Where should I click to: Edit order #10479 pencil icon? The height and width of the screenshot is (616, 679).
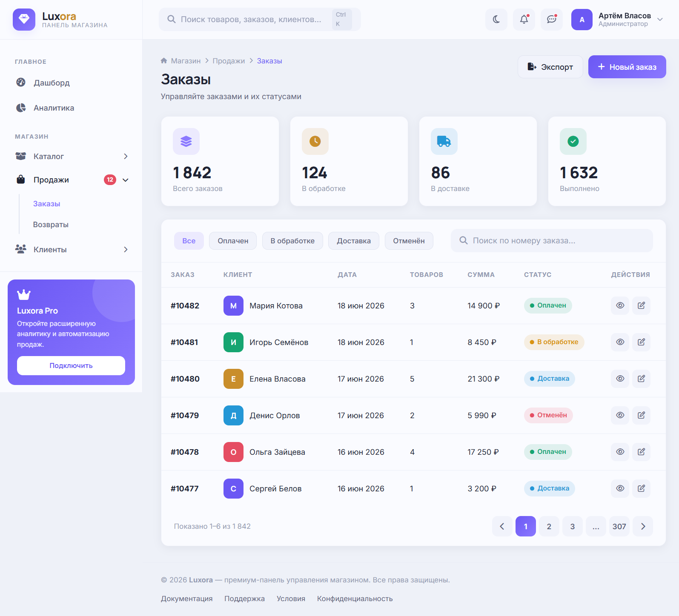coord(641,415)
